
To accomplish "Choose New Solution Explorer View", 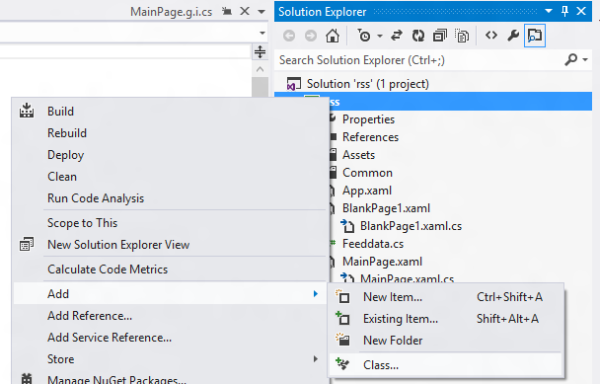I will click(x=119, y=245).
